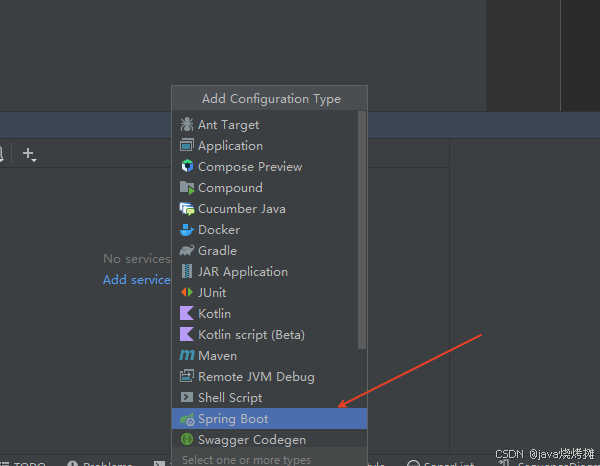Click the Add service link
Image resolution: width=600 pixels, height=466 pixels.
point(137,280)
